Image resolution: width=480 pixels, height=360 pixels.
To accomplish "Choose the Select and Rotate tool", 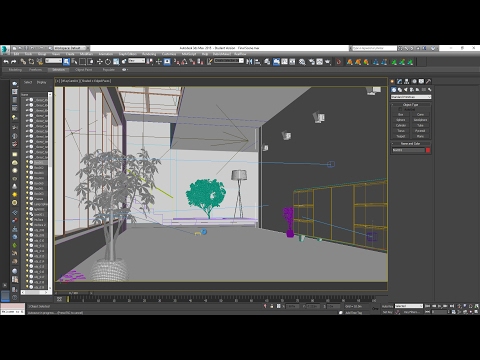I will tap(108, 62).
